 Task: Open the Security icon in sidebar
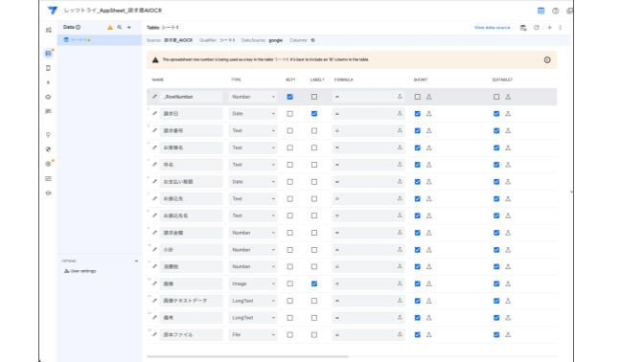click(x=49, y=149)
